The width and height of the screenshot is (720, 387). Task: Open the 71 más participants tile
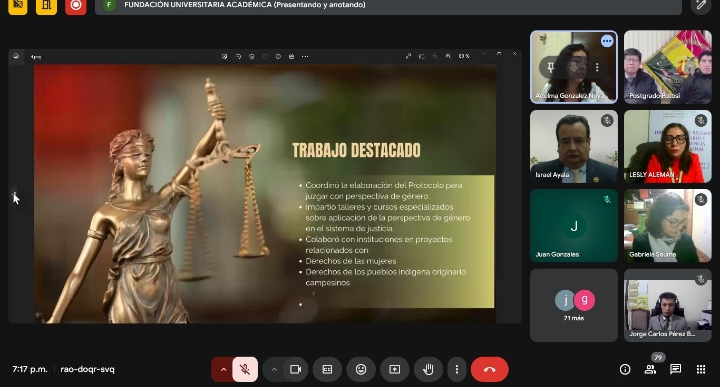point(574,305)
